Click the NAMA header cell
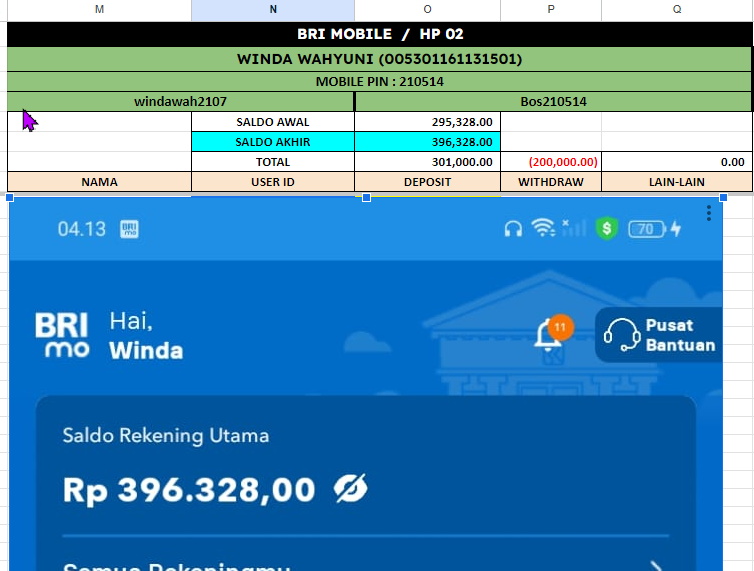Viewport: 754px width, 571px height. pyautogui.click(x=100, y=182)
